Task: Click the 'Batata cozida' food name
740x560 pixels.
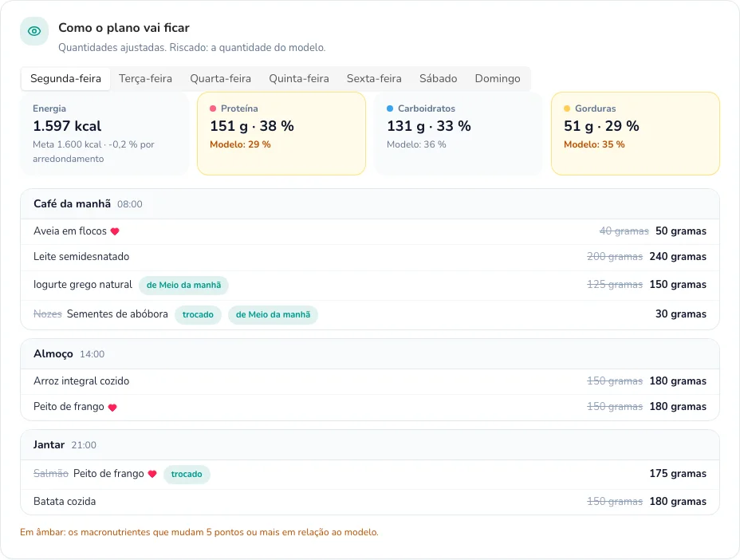Action: (65, 502)
